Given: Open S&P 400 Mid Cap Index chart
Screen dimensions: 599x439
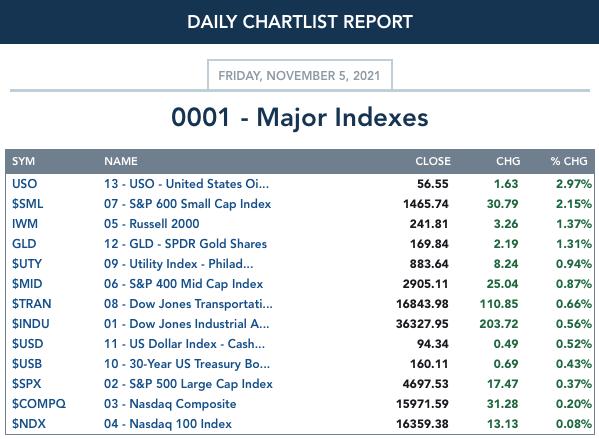Looking at the screenshot, I should pos(183,284).
